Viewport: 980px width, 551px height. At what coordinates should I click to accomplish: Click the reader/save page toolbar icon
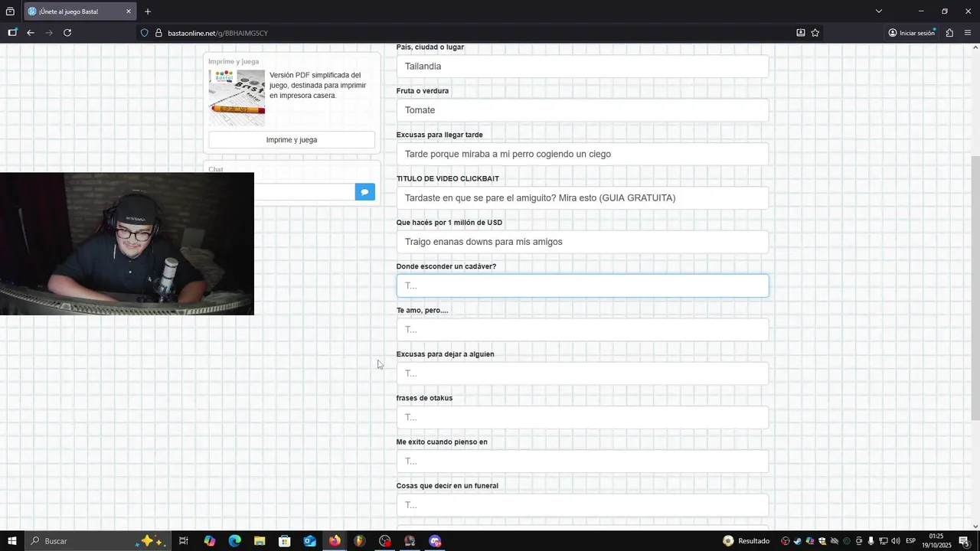click(x=800, y=33)
